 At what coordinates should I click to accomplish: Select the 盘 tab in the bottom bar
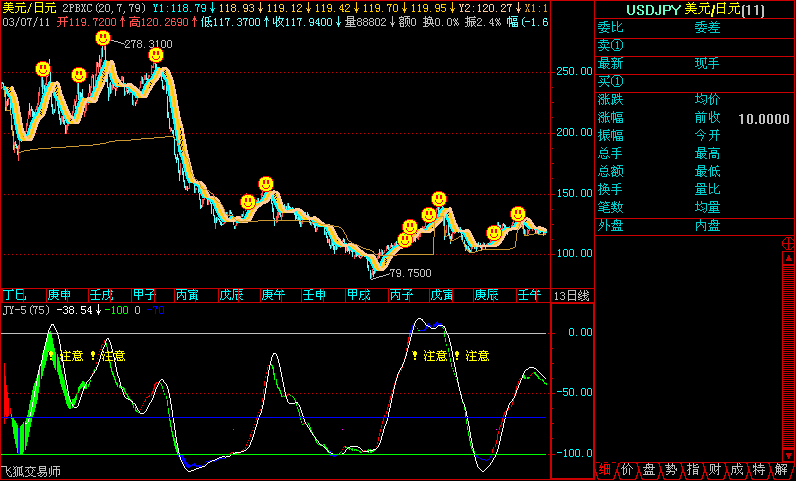[x=649, y=470]
